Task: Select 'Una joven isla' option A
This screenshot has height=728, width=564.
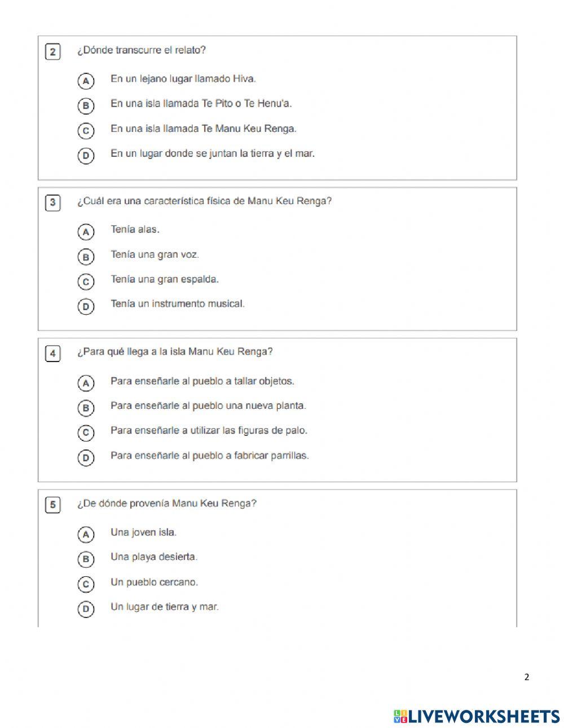Action: (x=86, y=534)
